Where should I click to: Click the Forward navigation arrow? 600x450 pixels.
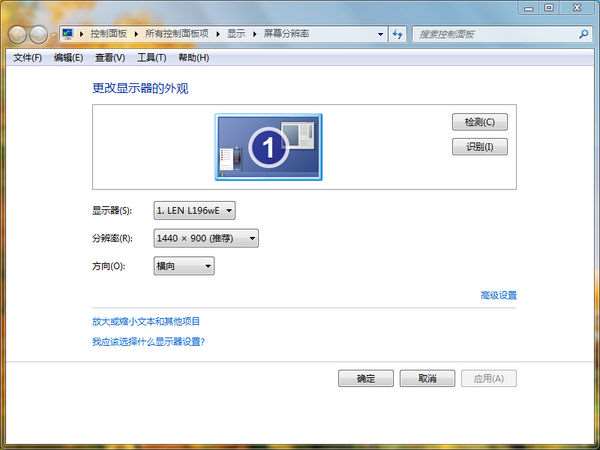[x=38, y=35]
